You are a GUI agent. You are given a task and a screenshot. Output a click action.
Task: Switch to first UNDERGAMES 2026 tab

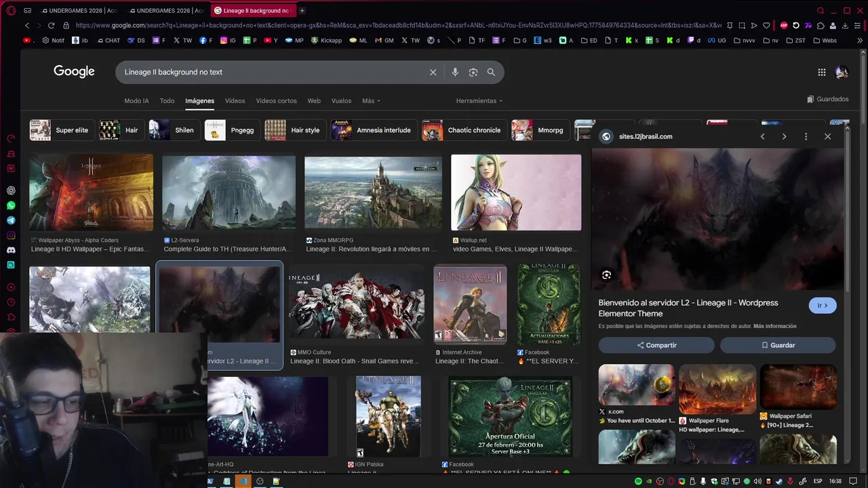tap(80, 10)
